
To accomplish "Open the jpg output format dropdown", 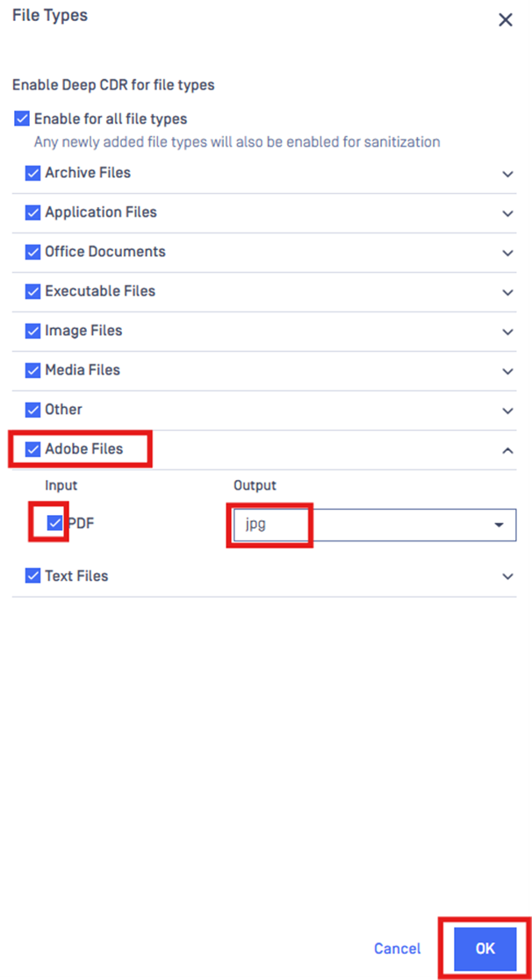I will [x=375, y=525].
